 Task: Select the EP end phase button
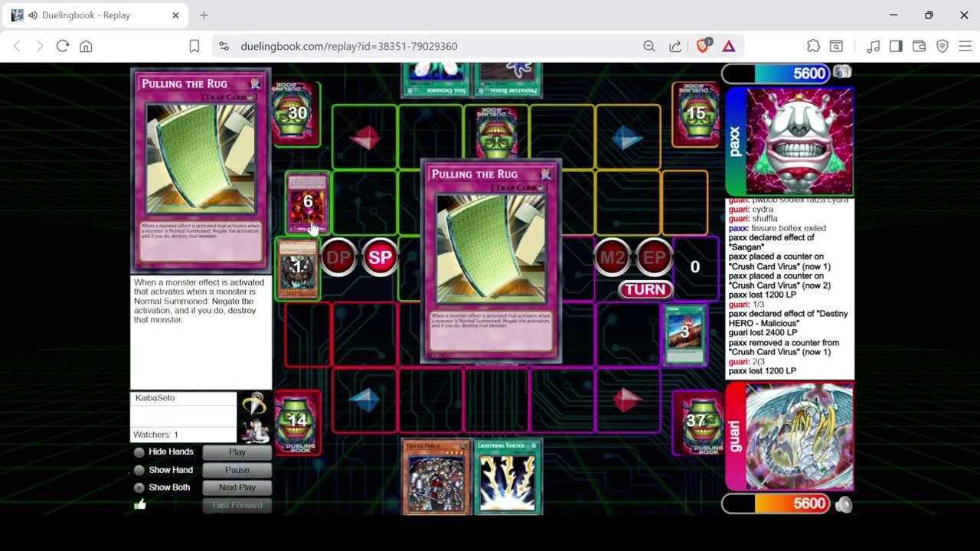(x=654, y=258)
